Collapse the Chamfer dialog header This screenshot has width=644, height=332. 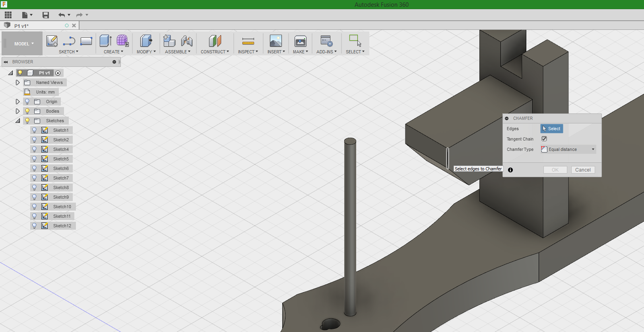click(507, 118)
